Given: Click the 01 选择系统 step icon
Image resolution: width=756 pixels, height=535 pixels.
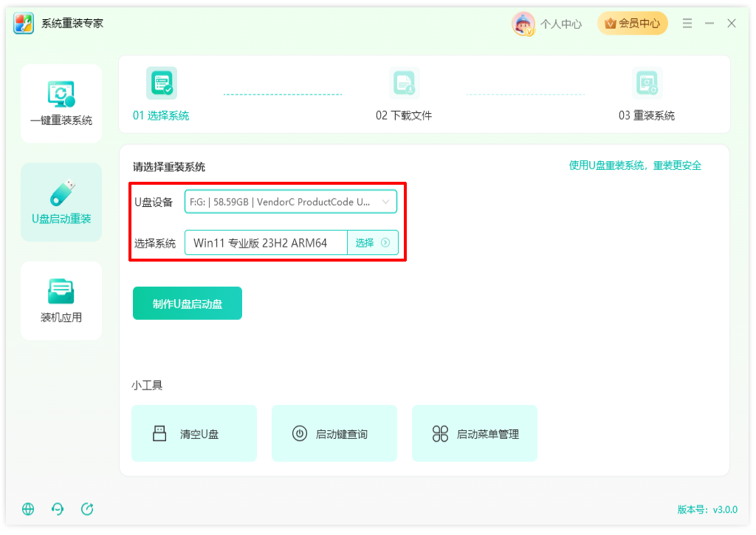Looking at the screenshot, I should tap(162, 83).
